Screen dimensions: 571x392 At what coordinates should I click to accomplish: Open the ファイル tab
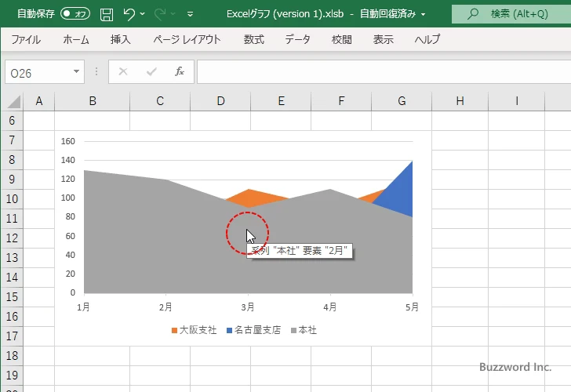(26, 39)
